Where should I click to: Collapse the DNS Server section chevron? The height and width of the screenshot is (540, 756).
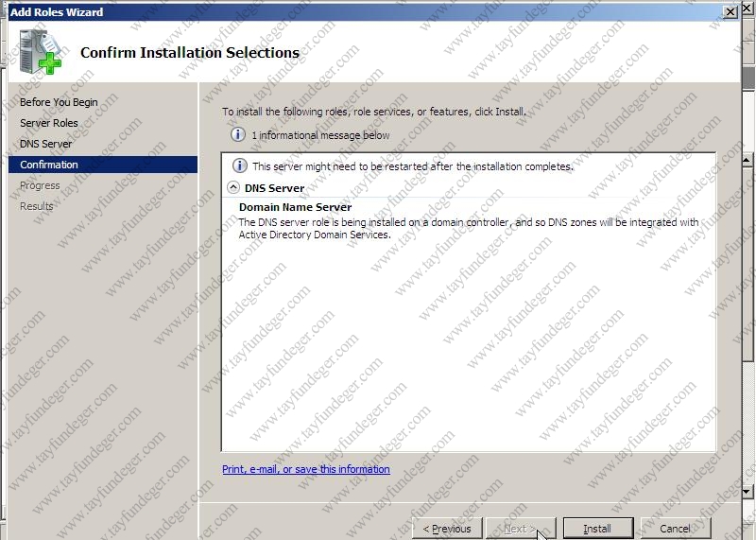click(233, 187)
